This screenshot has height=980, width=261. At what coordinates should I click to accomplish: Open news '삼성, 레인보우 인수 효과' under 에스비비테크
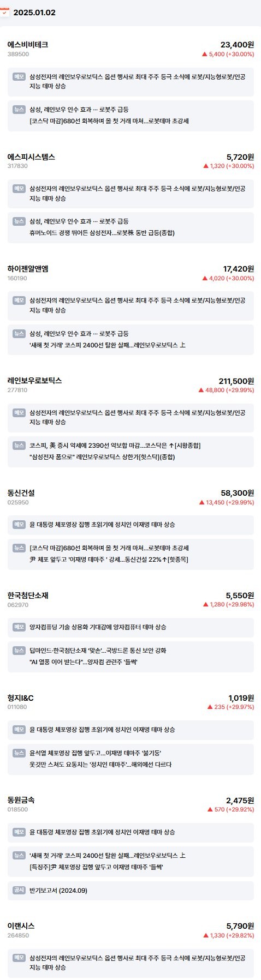tap(79, 110)
